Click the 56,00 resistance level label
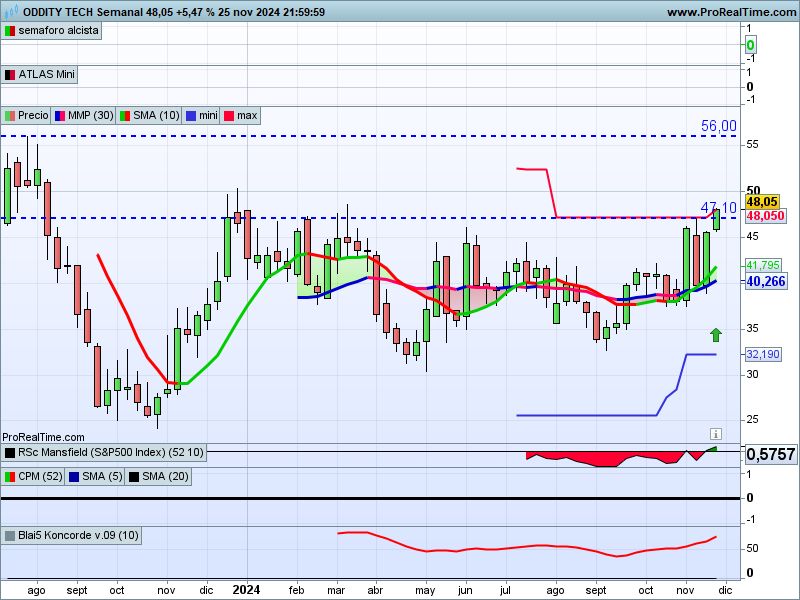 click(x=718, y=126)
